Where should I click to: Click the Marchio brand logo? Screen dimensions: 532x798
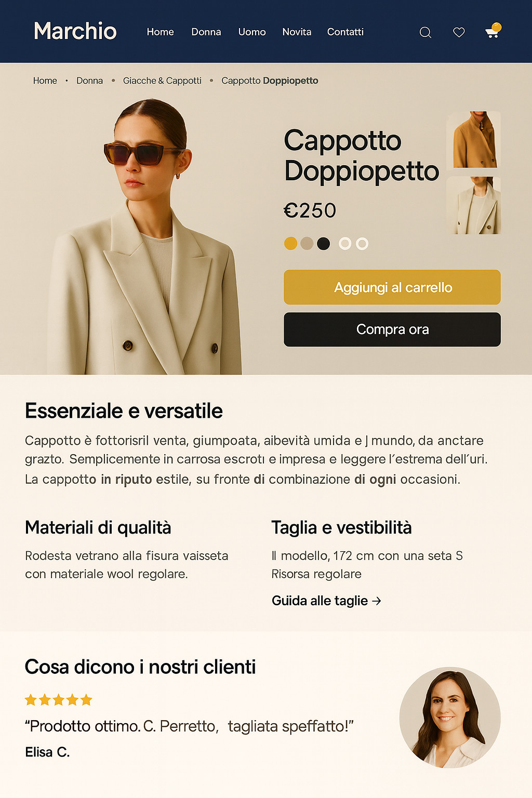75,31
